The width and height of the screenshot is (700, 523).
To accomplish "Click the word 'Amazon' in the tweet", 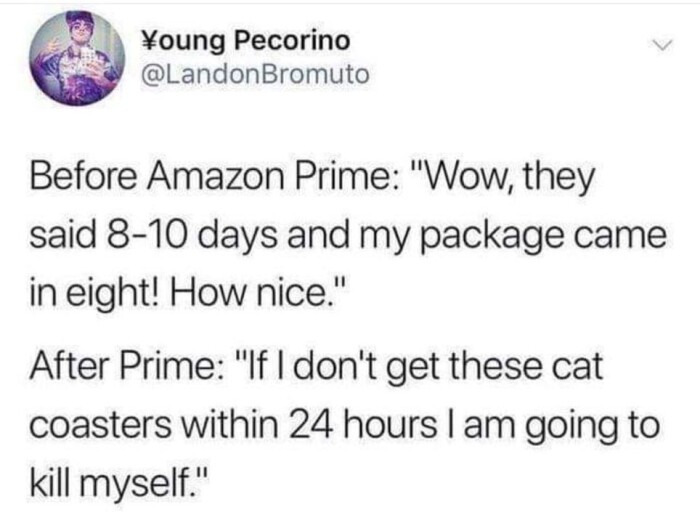I will click(x=216, y=176).
